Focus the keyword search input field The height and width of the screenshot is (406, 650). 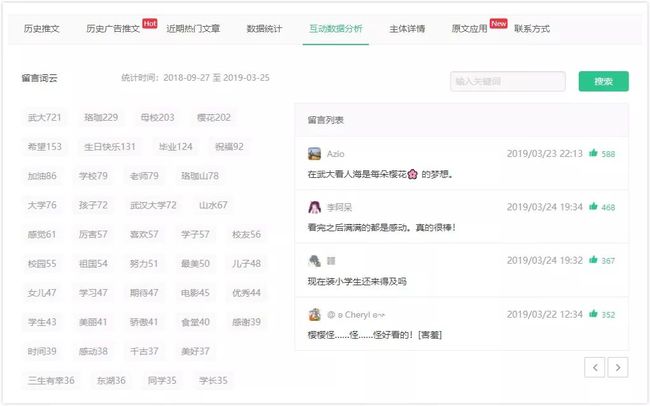pyautogui.click(x=508, y=81)
